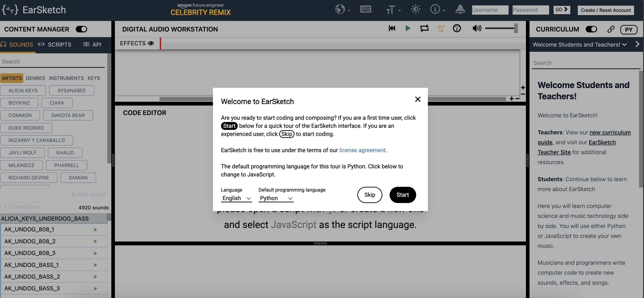Open the default programming language Python dropdown

point(276,198)
